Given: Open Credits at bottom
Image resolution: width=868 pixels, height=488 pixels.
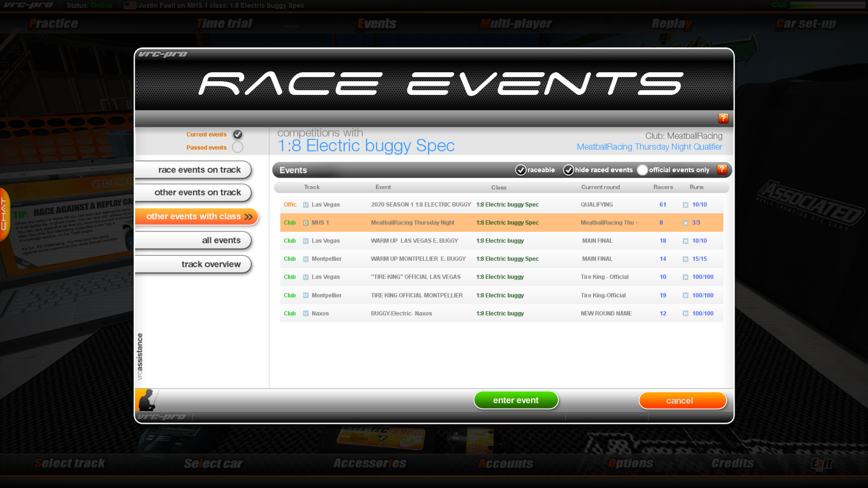Looking at the screenshot, I should tap(732, 463).
